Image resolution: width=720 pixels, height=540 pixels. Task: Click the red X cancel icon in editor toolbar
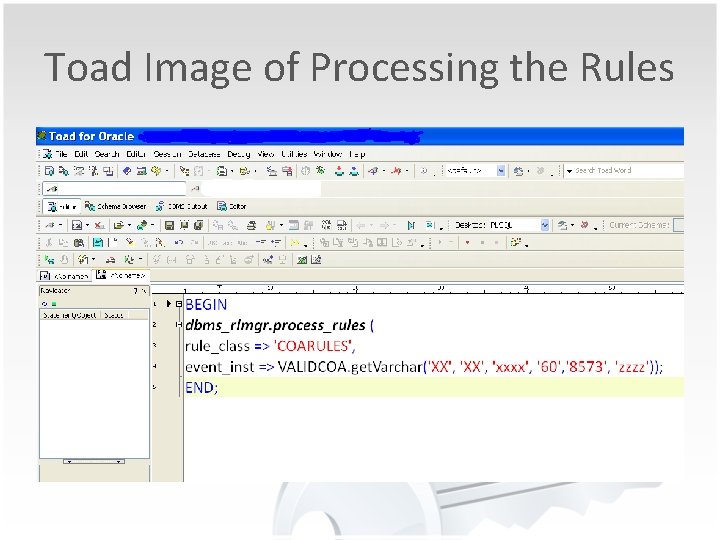click(99, 225)
